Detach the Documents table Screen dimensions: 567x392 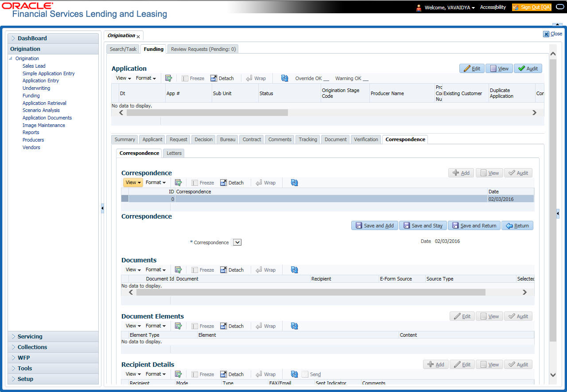(x=232, y=270)
